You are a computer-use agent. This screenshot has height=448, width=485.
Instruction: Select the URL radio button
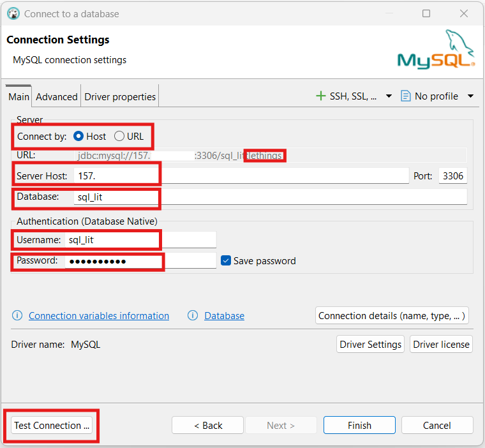119,136
